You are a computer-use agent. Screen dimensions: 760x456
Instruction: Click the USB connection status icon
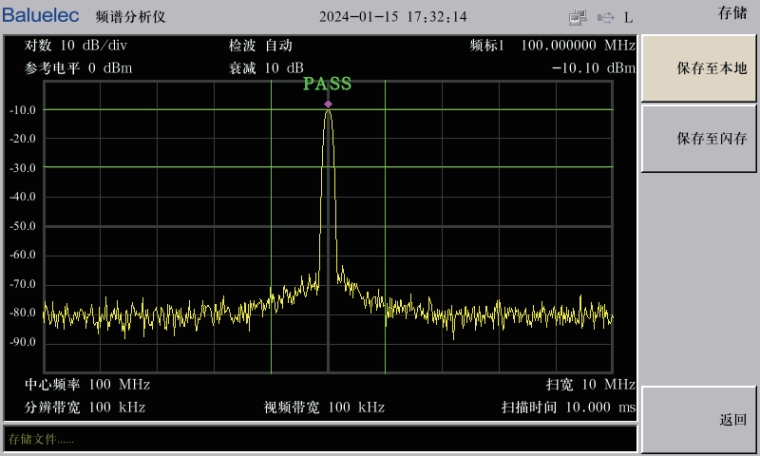(605, 17)
